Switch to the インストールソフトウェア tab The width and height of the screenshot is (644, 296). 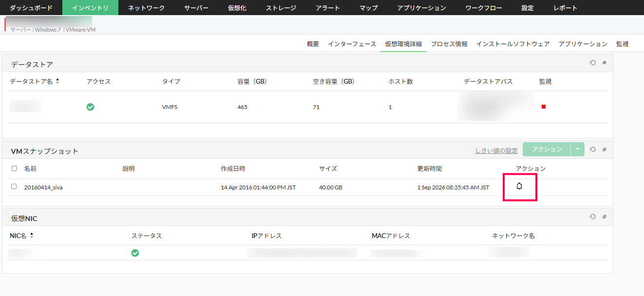(513, 44)
